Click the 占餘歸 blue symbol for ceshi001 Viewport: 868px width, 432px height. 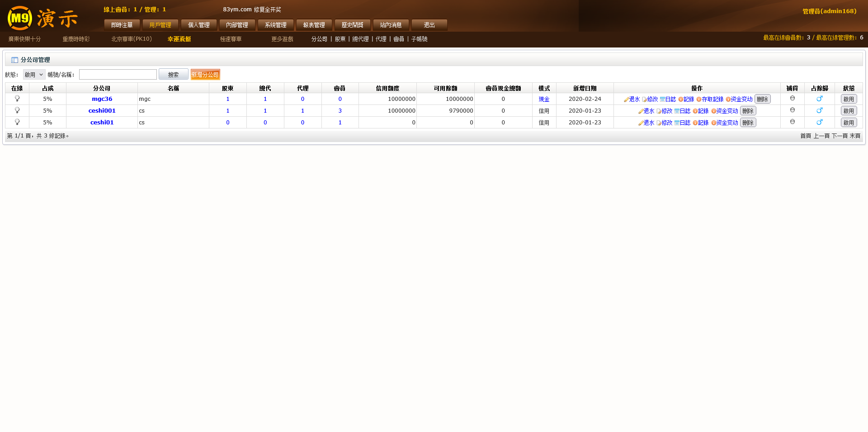pyautogui.click(x=819, y=110)
